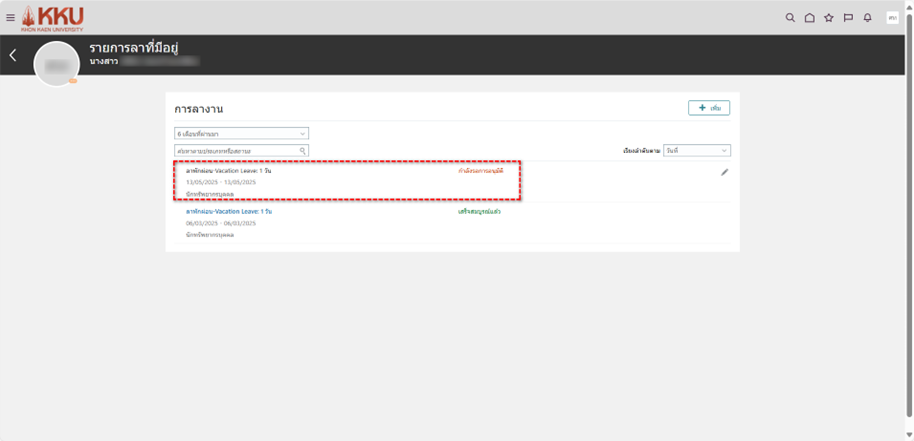914x441 pixels.
Task: Edit the pending leave request with pencil icon
Action: click(x=725, y=172)
